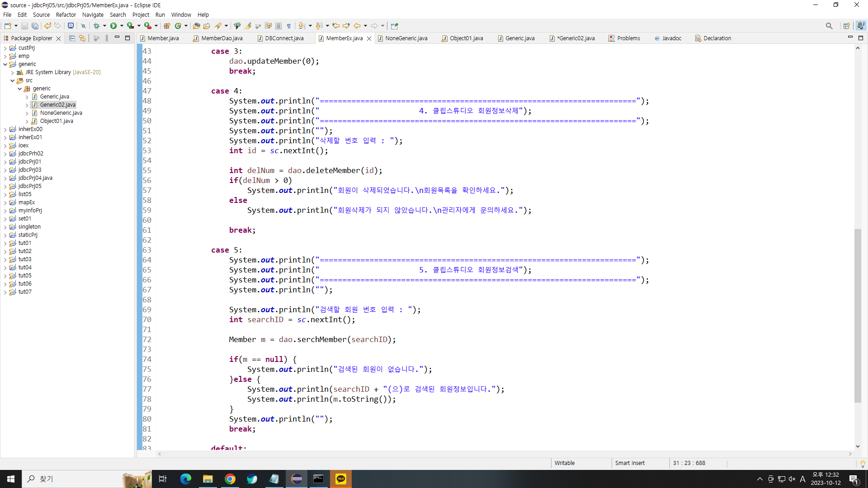The height and width of the screenshot is (488, 868).
Task: Click the Open Type icon in toolbar
Action: (196, 26)
